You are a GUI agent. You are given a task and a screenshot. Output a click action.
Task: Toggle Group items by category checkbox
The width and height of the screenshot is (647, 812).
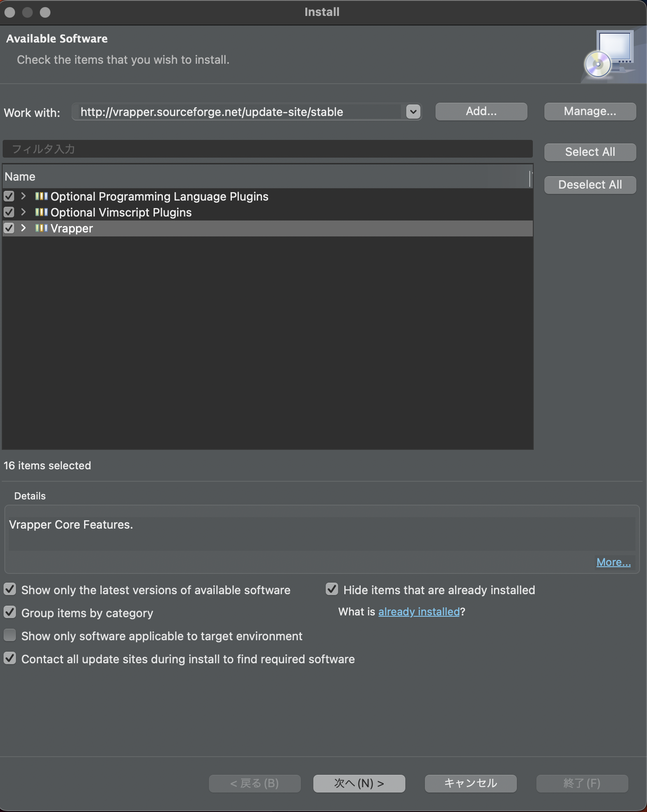click(10, 612)
